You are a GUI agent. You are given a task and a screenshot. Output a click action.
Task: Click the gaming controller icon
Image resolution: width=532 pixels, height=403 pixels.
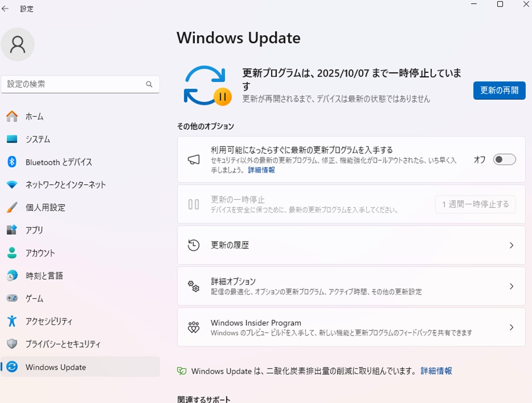(x=12, y=299)
